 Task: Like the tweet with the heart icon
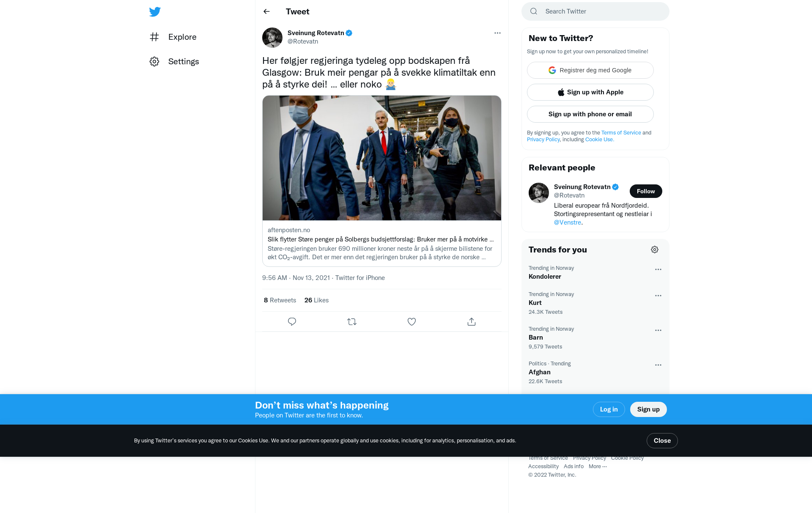[411, 322]
